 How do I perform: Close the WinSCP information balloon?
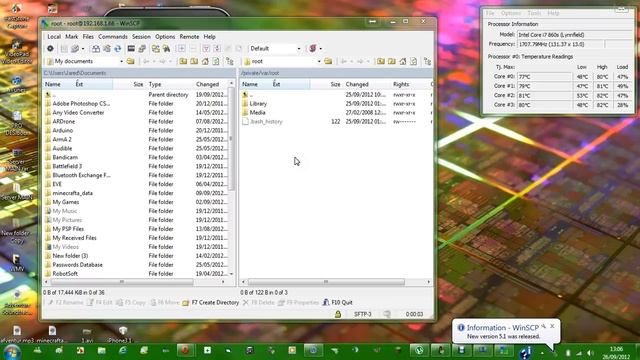552,326
